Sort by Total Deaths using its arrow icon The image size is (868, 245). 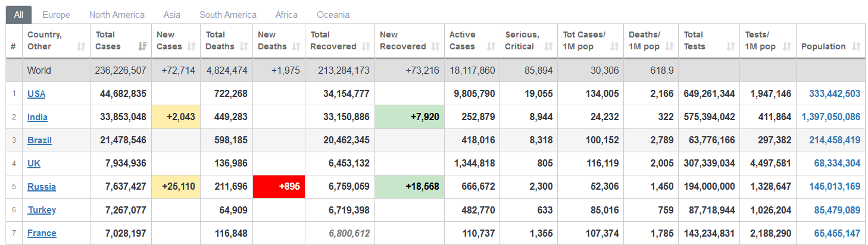(x=245, y=46)
